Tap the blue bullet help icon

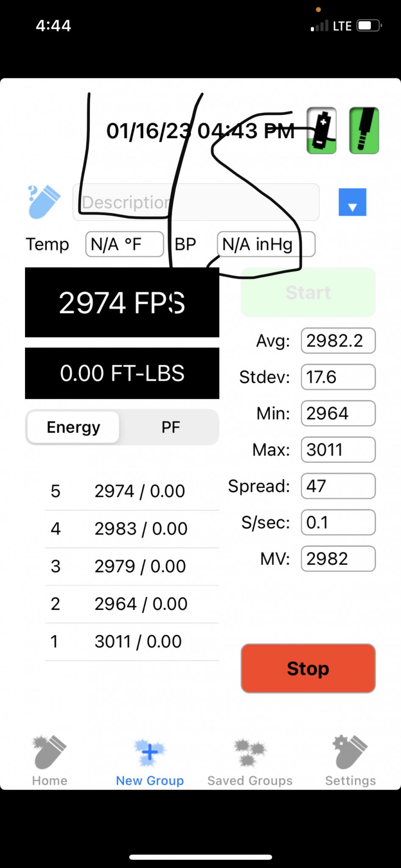coord(44,202)
